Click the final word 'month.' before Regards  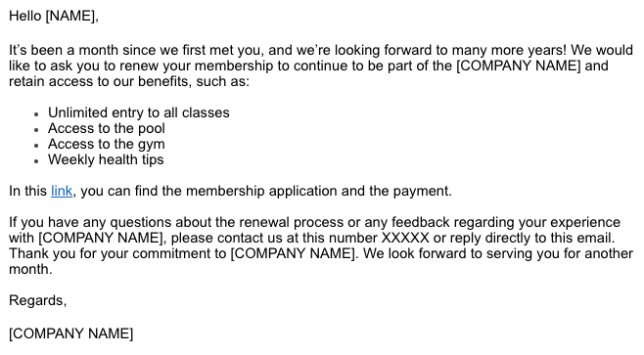(30, 270)
